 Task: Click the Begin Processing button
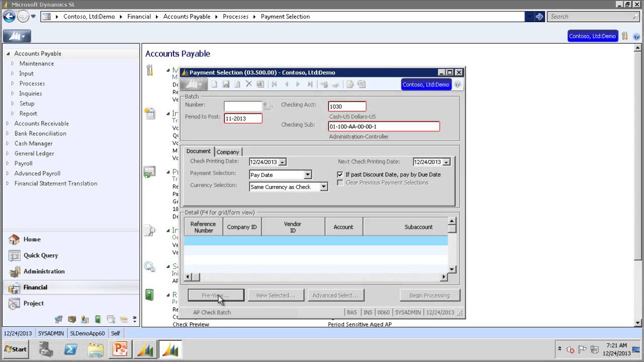click(429, 295)
